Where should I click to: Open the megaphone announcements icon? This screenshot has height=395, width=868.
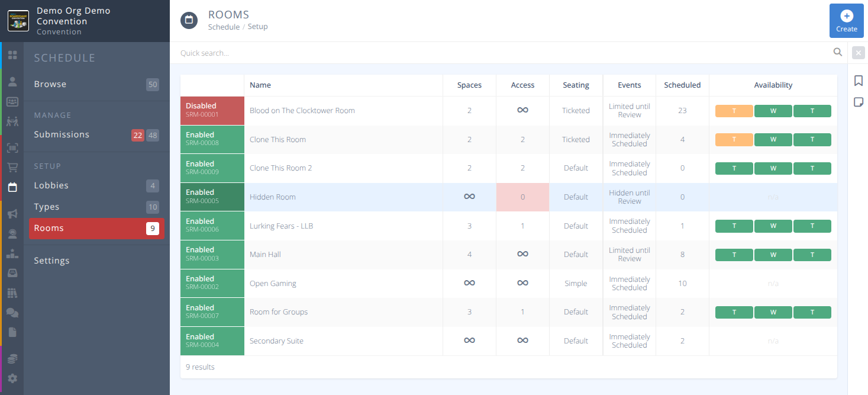[12, 214]
